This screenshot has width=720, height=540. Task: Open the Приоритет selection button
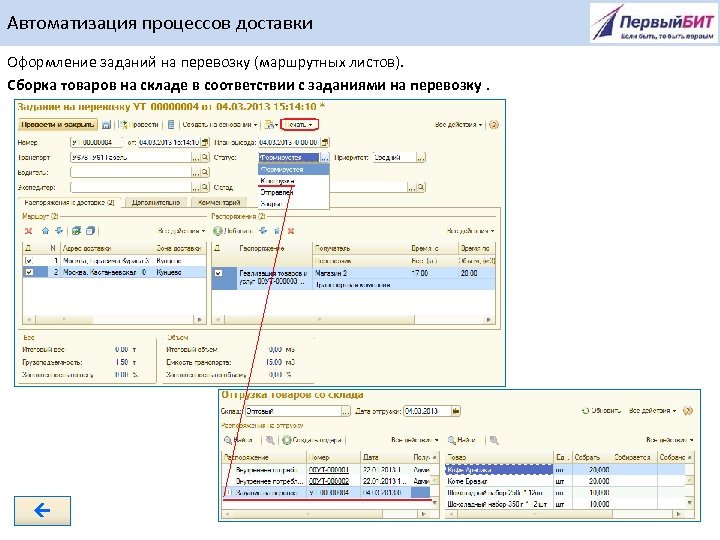(421, 158)
